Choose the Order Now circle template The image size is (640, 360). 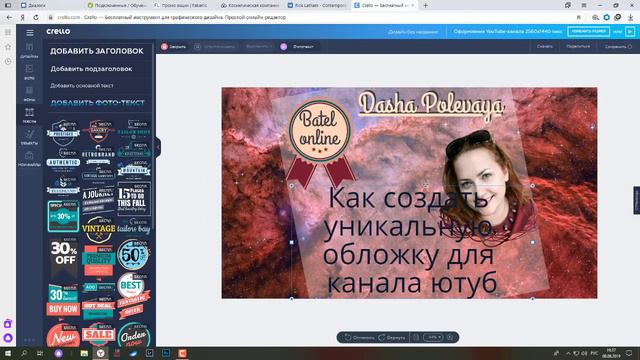(x=133, y=335)
